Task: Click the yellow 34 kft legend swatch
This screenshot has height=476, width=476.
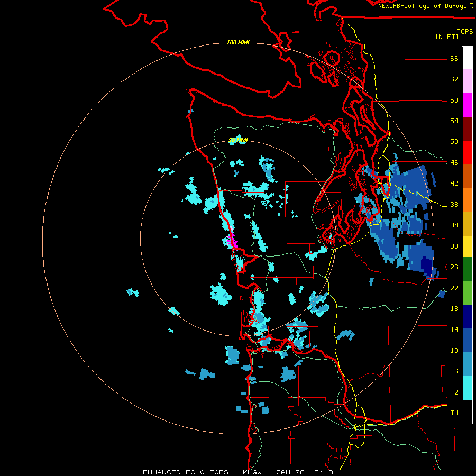Action: [467, 246]
